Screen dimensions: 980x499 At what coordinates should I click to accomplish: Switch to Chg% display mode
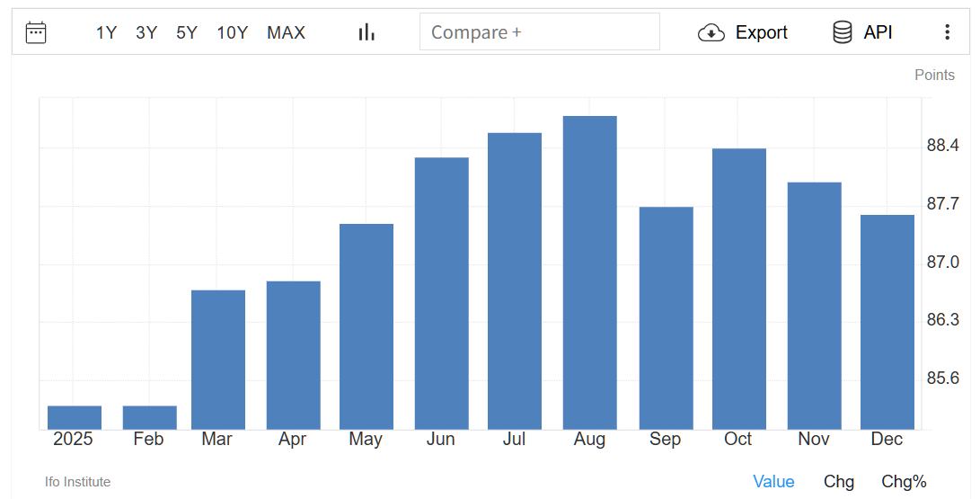tap(904, 481)
